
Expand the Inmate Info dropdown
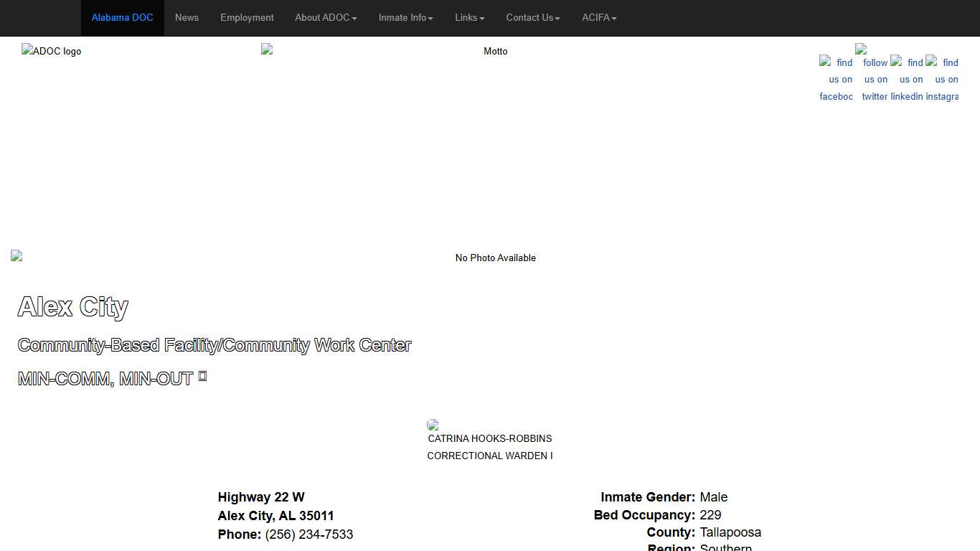405,18
